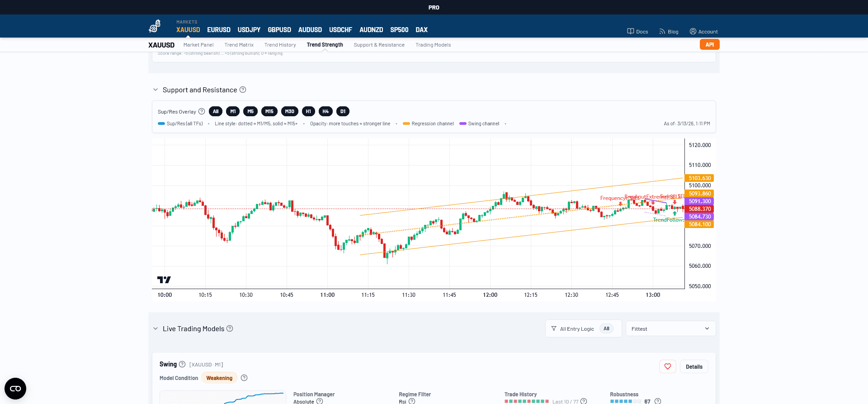
Task: Click help icon next to Swing title
Action: point(182,364)
